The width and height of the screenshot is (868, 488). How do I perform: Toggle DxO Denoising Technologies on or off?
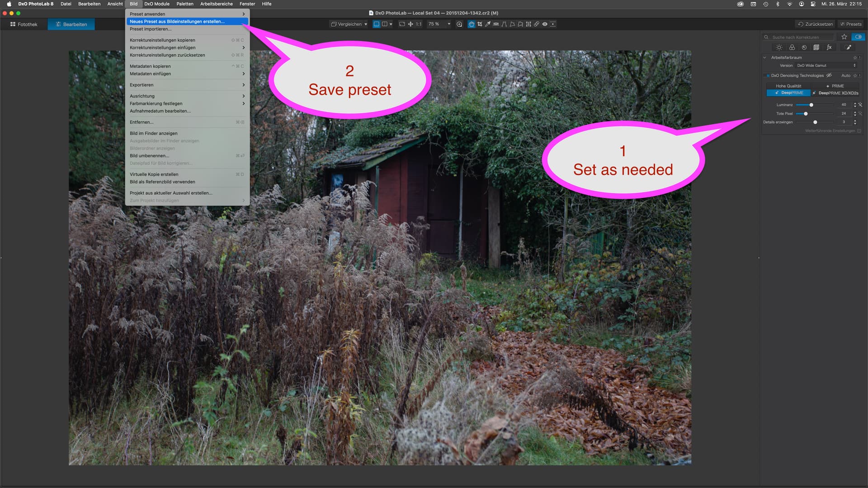pyautogui.click(x=768, y=76)
